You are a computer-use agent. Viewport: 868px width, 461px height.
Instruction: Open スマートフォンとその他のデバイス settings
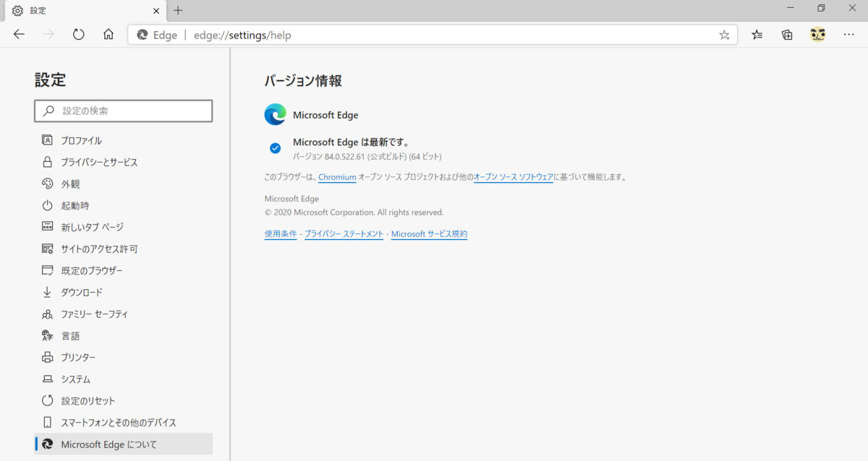point(124,422)
